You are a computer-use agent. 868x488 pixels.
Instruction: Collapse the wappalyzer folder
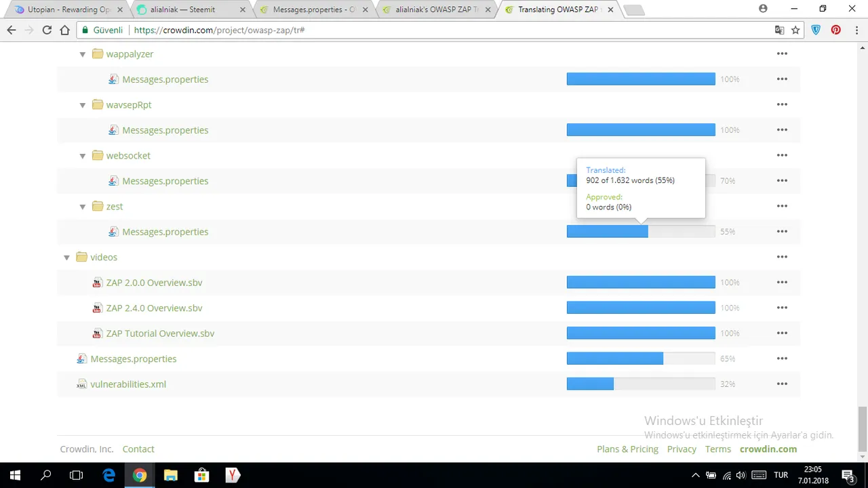point(83,54)
